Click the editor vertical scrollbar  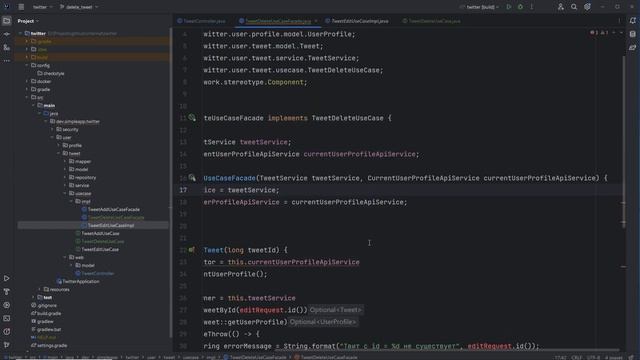pyautogui.click(x=624, y=143)
